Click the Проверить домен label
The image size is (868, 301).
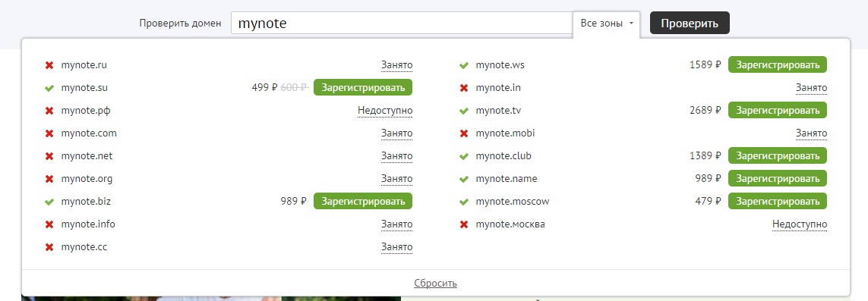pyautogui.click(x=180, y=24)
